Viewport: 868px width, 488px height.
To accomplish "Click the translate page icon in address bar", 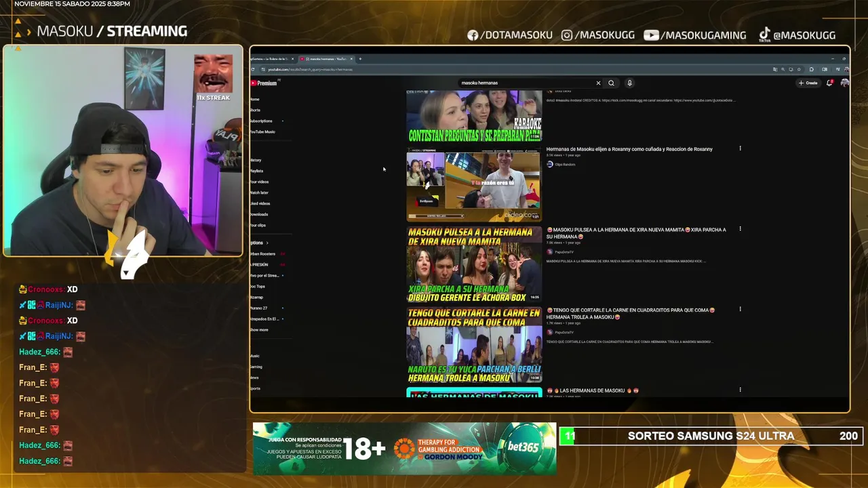I will (774, 69).
